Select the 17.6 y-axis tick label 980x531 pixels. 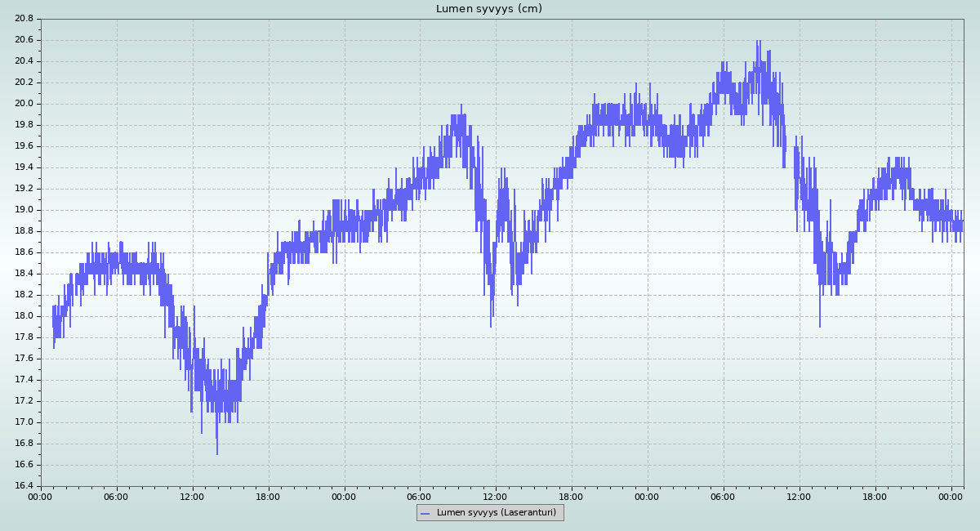tap(24, 359)
